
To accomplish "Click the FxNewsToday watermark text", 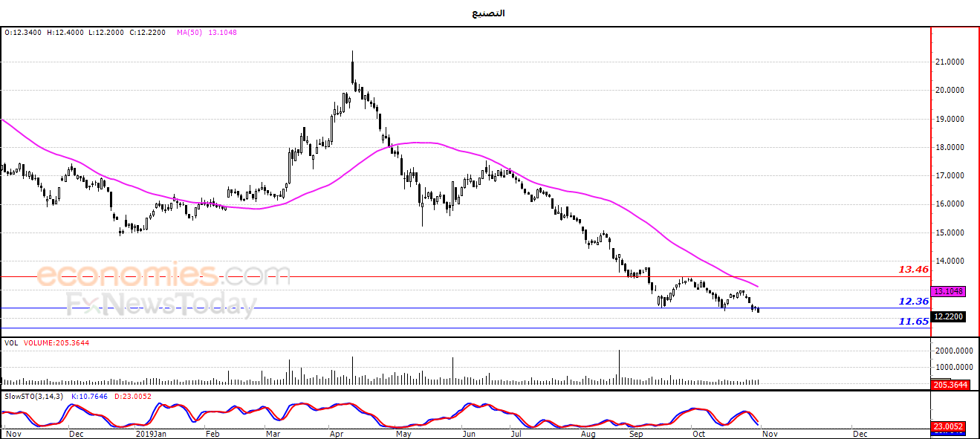I will (x=161, y=305).
